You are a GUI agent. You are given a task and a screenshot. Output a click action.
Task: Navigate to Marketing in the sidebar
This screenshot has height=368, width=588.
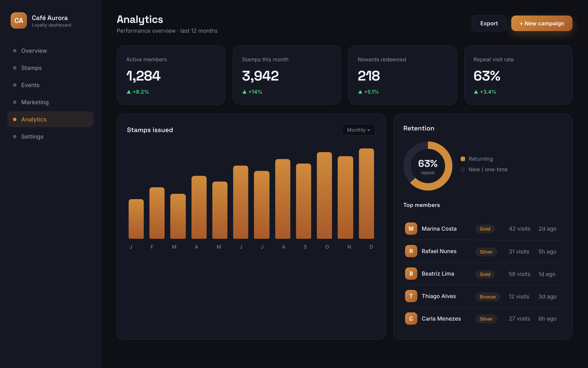(50, 102)
